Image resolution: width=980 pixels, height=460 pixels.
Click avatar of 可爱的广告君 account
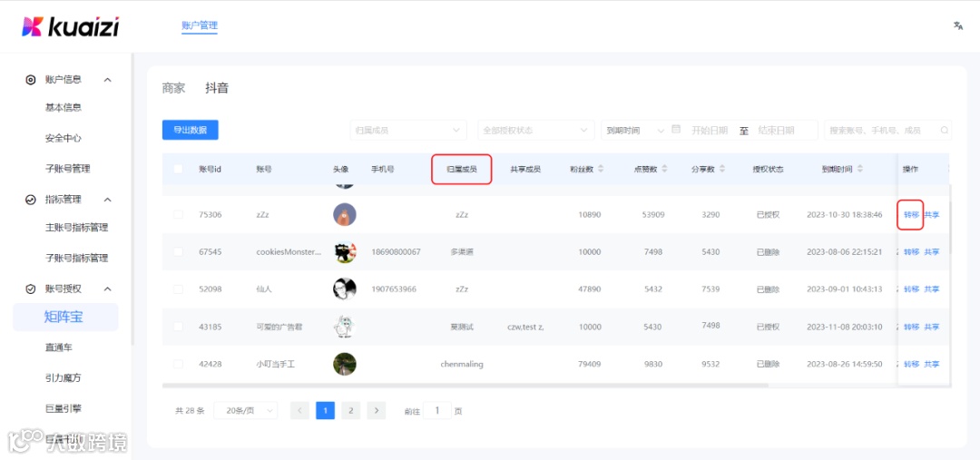[x=345, y=327]
